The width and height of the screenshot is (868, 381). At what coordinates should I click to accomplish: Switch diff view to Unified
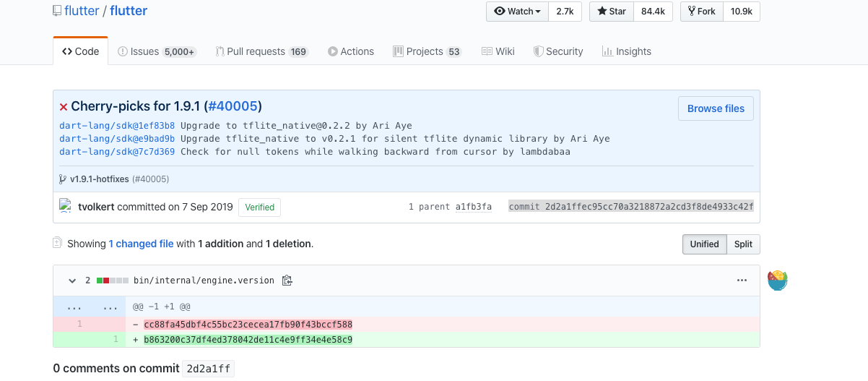704,244
